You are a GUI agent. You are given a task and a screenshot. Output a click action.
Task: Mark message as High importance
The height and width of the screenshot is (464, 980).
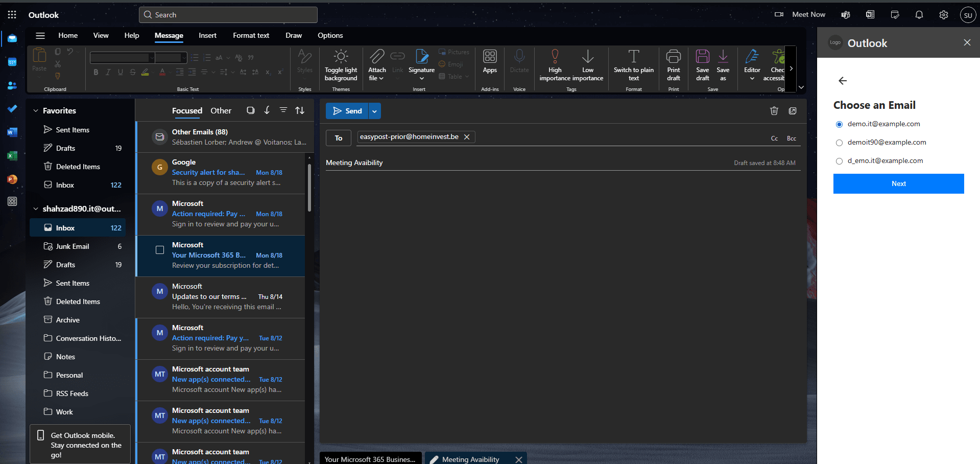555,65
